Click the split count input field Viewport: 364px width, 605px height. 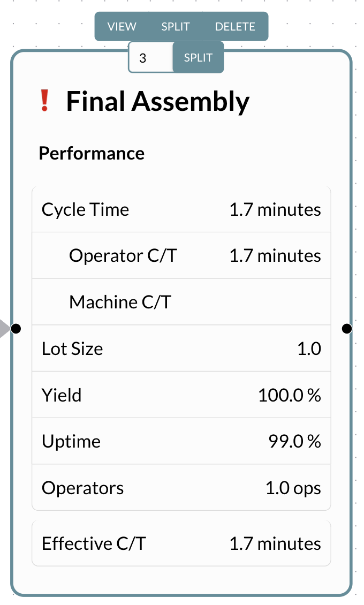(x=150, y=58)
